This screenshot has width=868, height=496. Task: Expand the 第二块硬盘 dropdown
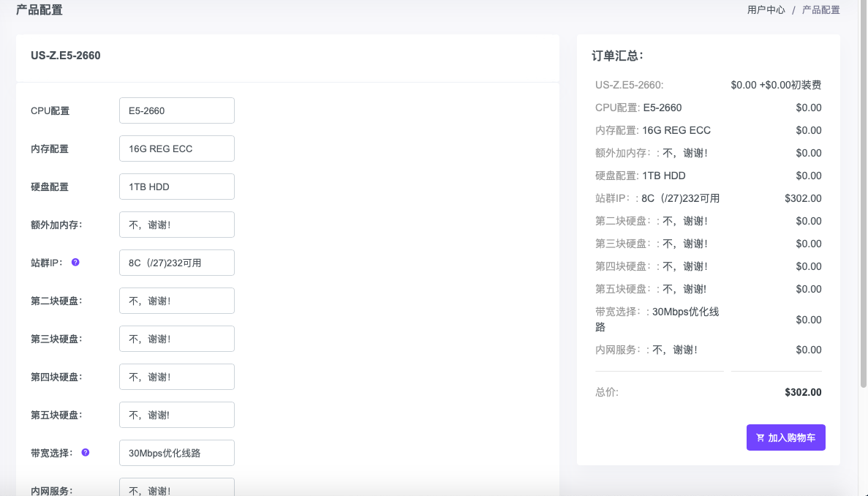[176, 301]
